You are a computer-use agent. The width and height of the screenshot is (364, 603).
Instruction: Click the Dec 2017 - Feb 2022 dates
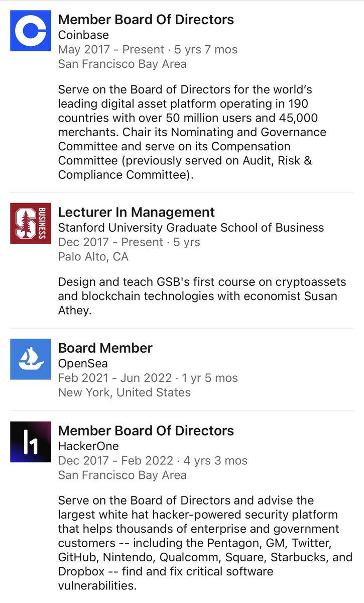(116, 460)
